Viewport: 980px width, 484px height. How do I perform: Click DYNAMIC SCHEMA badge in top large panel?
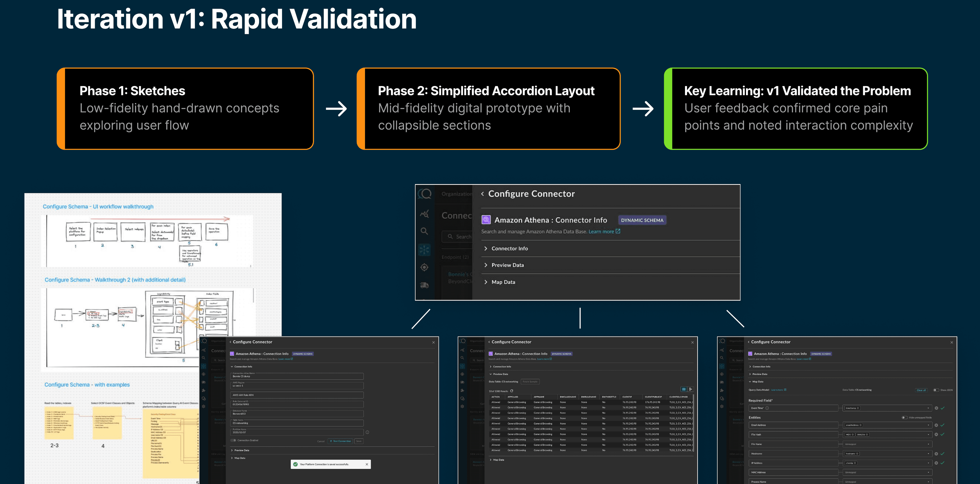(x=642, y=220)
